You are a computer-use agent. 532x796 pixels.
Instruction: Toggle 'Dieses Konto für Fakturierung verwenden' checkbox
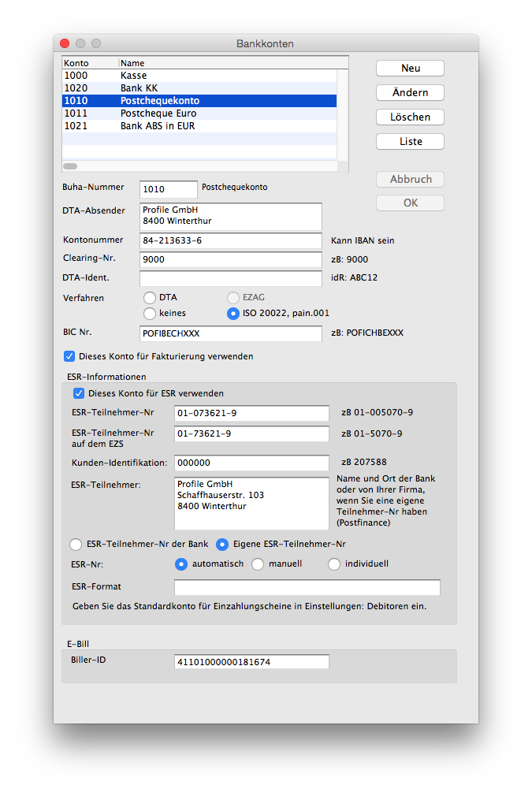point(69,356)
